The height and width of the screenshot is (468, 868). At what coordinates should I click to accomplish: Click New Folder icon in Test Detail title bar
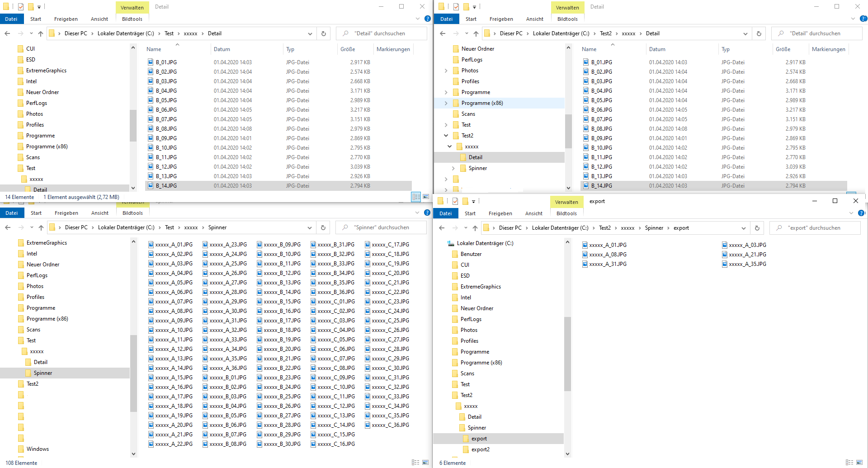[31, 7]
